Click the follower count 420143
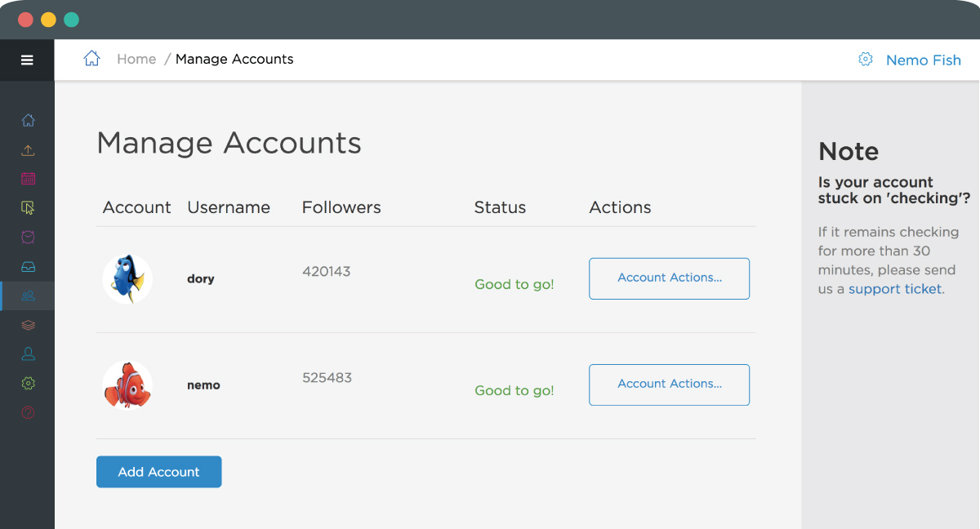Image resolution: width=980 pixels, height=529 pixels. (x=326, y=272)
